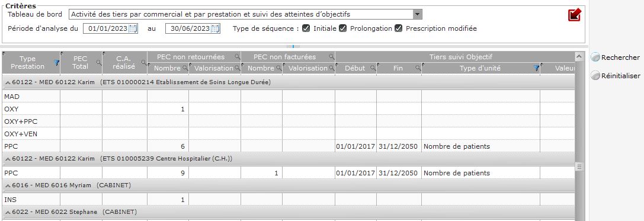Screen dimensions: 644x221
Task: Select the OXY+PPC prestation row
Action: point(289,121)
